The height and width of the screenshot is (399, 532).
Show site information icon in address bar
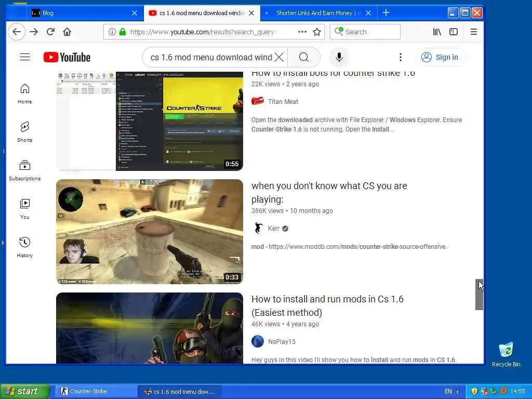(112, 32)
